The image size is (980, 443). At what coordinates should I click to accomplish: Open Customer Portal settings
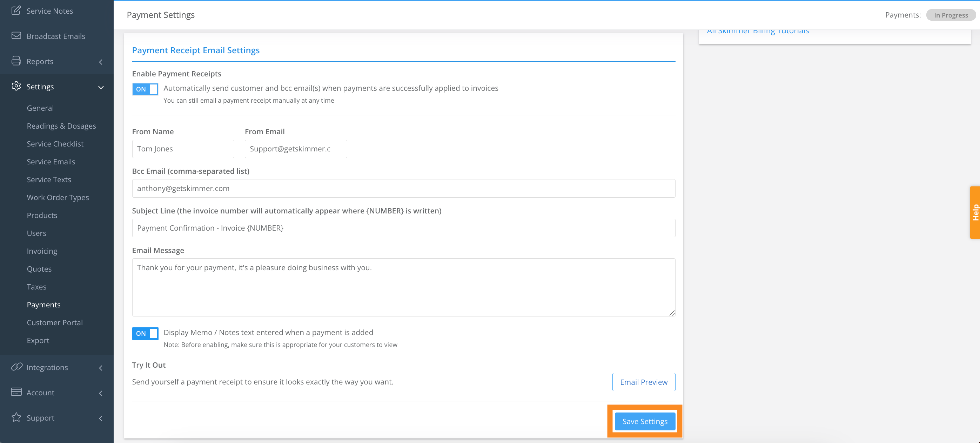point(55,322)
